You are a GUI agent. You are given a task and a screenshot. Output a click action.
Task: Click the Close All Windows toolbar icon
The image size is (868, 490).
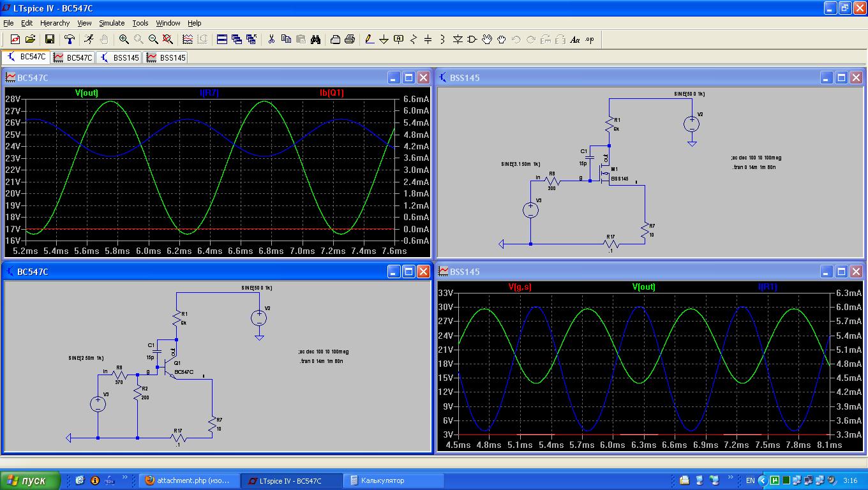pyautogui.click(x=251, y=40)
